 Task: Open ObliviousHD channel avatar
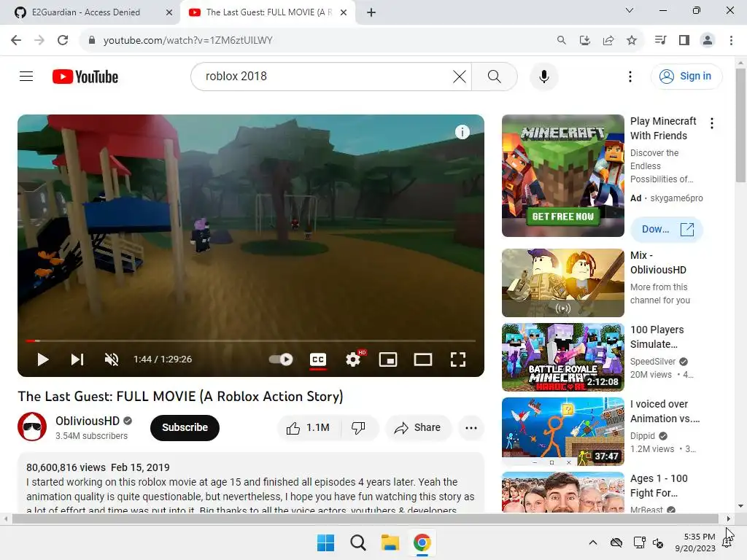click(32, 427)
